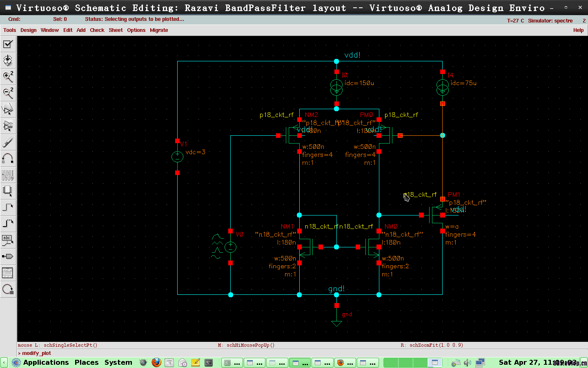Open the Applications system menu
Viewport: 588px width, 368px height.
coord(46,362)
